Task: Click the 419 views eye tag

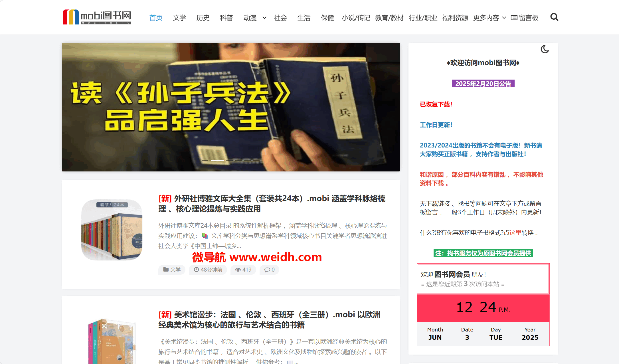Action: 243,270
